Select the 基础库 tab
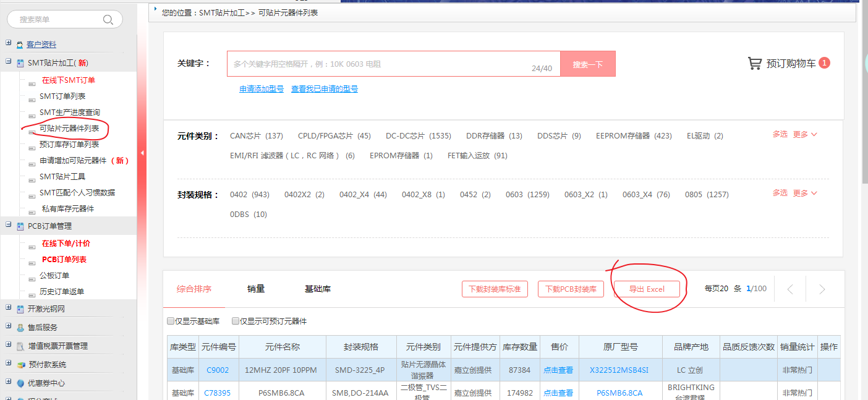868x400 pixels. coord(318,289)
